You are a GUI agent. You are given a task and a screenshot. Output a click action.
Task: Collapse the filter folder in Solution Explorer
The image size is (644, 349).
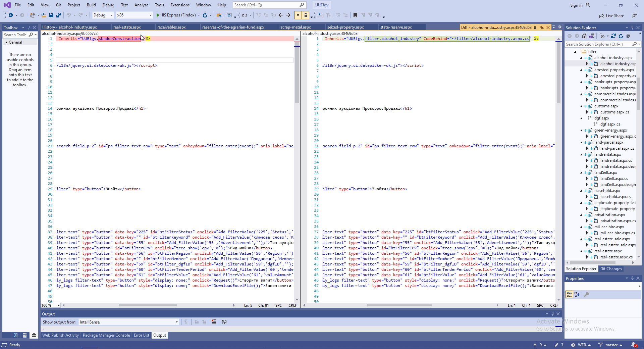pos(575,52)
